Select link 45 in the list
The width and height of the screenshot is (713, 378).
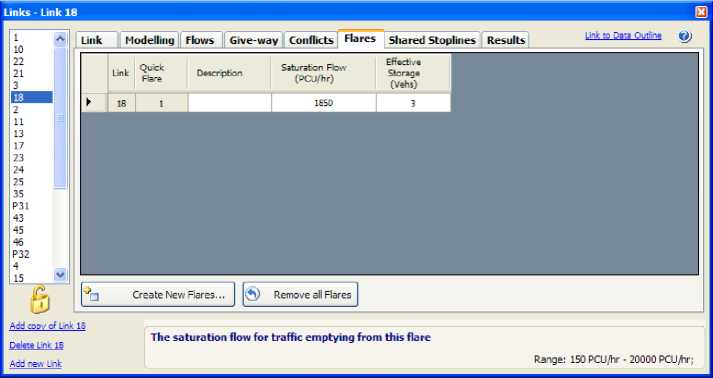pos(32,230)
